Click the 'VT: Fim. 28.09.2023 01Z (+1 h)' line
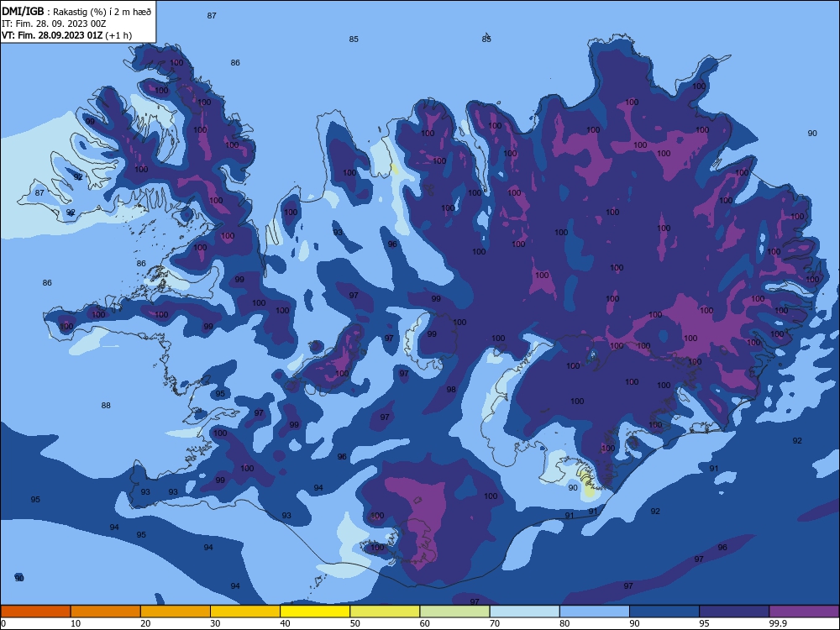The image size is (840, 630). click(67, 35)
